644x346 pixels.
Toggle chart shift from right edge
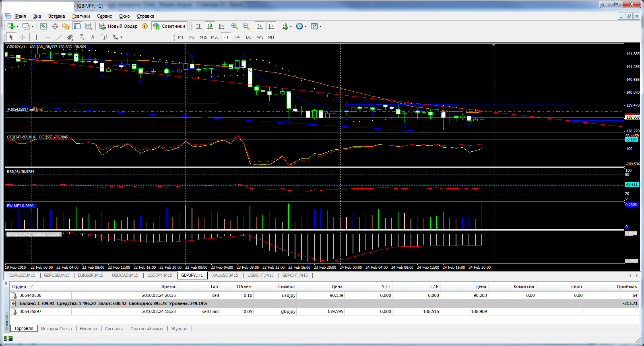pos(271,26)
